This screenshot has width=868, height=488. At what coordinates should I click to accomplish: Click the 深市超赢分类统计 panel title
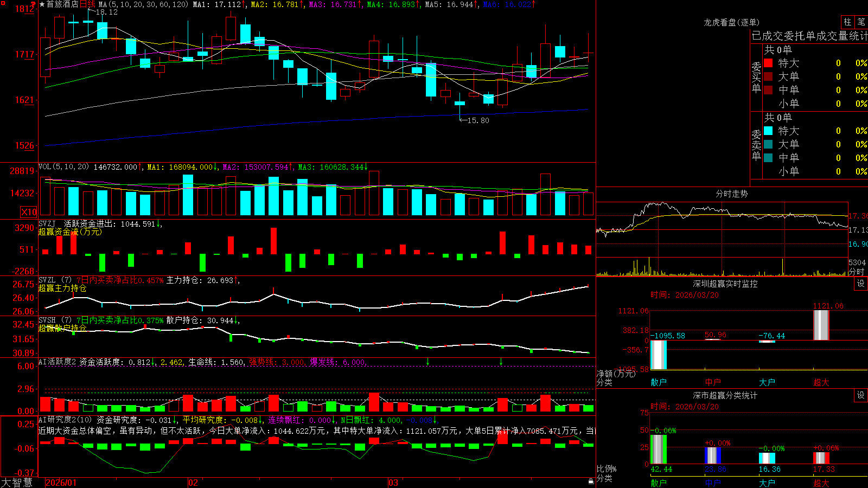[725, 395]
